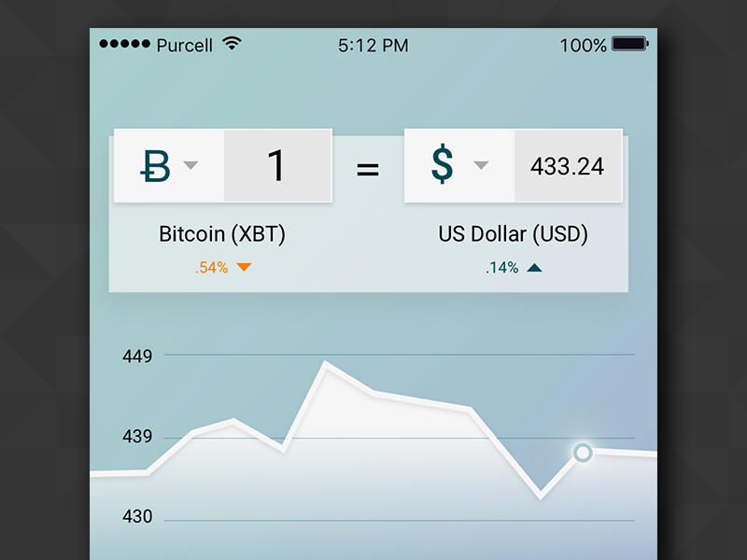This screenshot has height=560, width=747.
Task: Open the US Dollar currency dropdown arrow
Action: (x=481, y=165)
